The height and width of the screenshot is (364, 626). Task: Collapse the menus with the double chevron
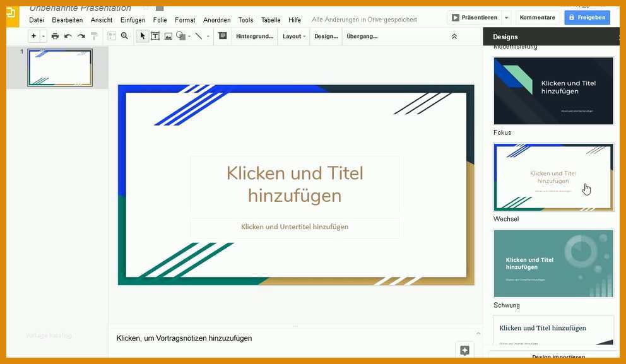[454, 37]
